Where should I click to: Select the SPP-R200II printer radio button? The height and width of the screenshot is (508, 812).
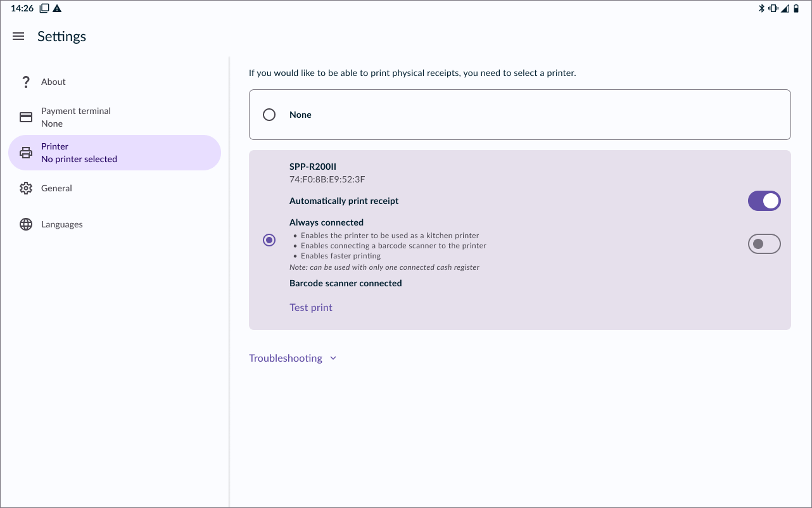(x=269, y=240)
